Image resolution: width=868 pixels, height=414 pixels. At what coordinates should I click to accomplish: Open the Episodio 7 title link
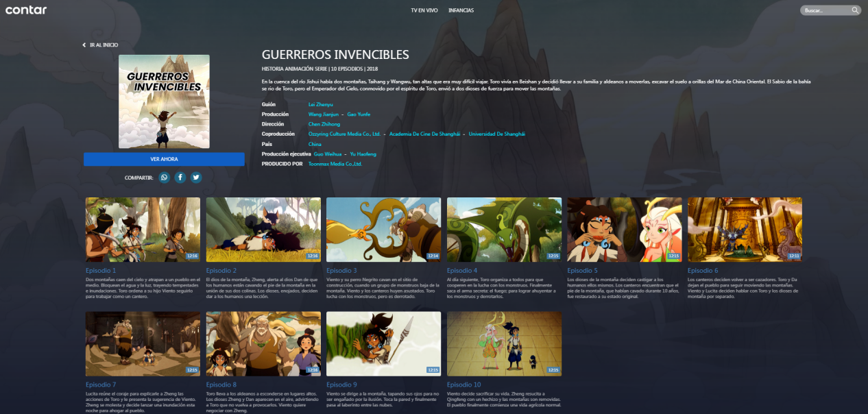point(101,385)
